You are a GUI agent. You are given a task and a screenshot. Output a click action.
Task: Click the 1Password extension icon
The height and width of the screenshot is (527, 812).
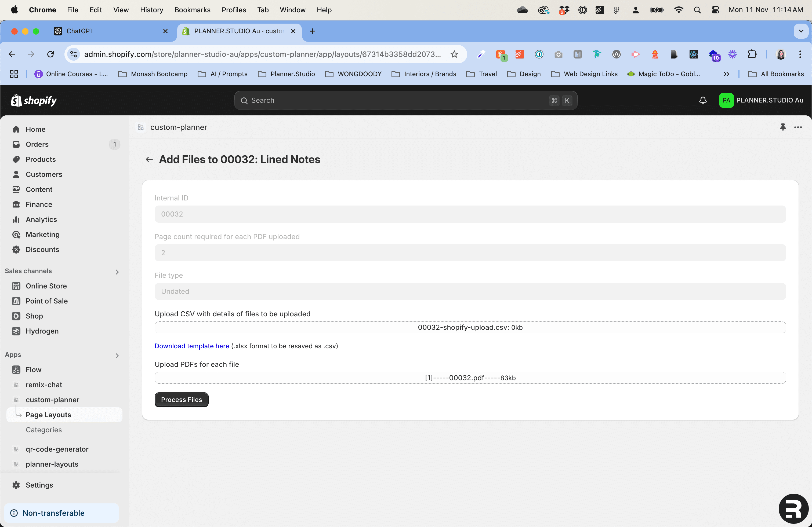[x=539, y=54]
